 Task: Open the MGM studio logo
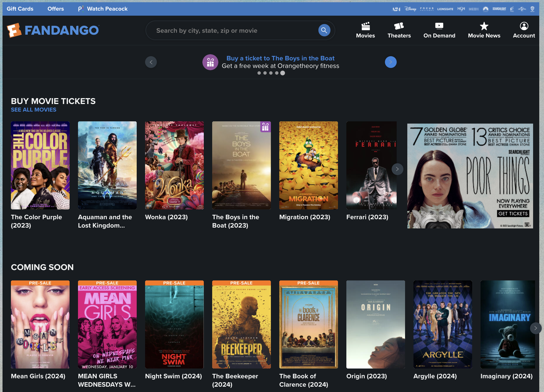[x=461, y=9]
